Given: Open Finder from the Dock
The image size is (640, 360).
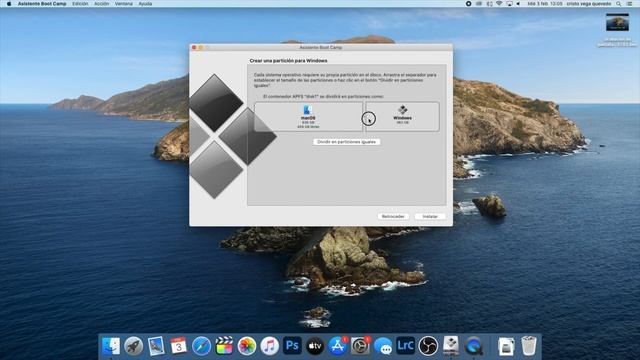Looking at the screenshot, I should [x=111, y=346].
